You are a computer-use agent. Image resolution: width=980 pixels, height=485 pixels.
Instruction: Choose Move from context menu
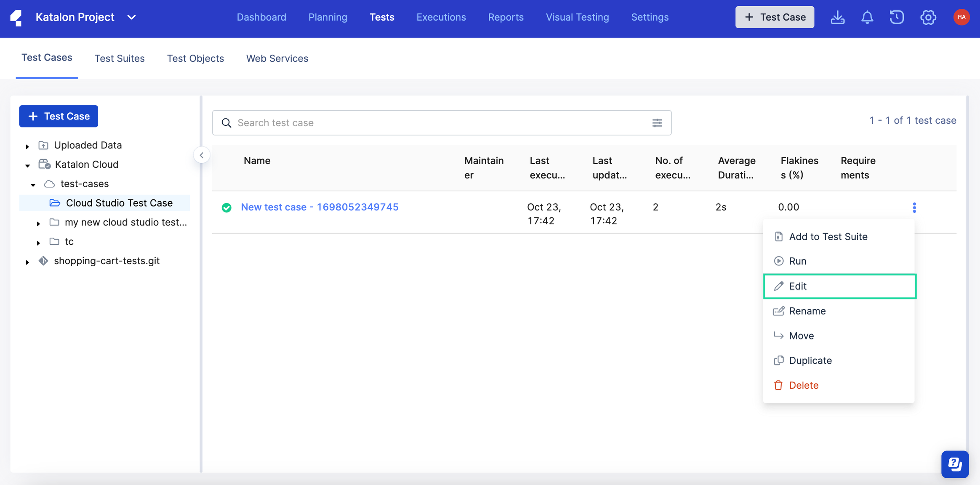coord(839,336)
